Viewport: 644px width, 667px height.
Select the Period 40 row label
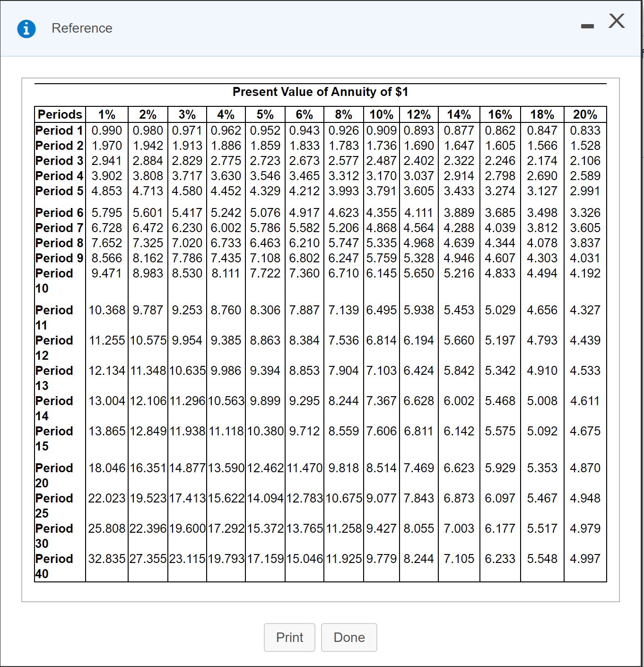pyautogui.click(x=54, y=566)
